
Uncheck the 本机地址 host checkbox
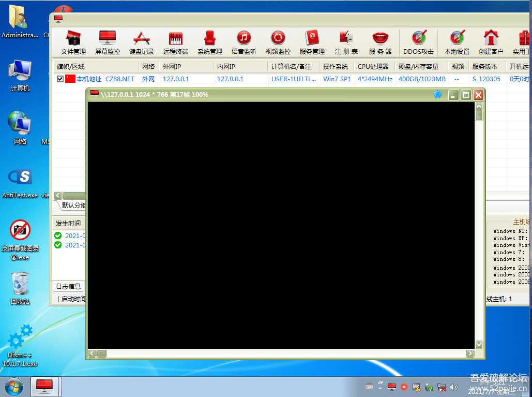(x=60, y=79)
